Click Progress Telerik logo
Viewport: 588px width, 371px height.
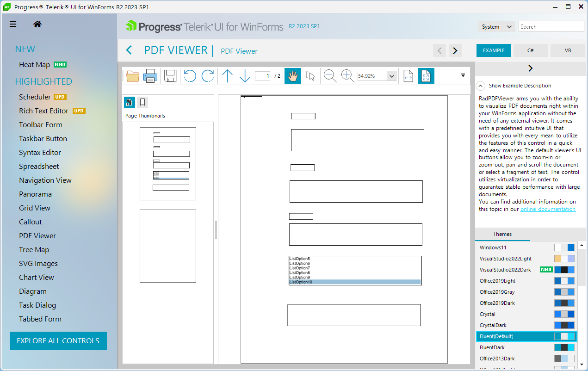[204, 26]
